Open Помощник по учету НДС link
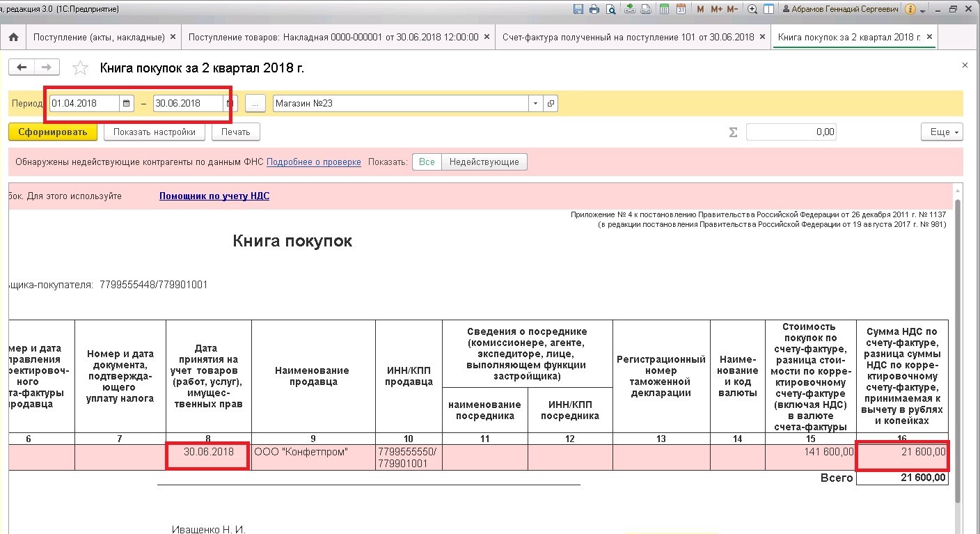This screenshot has width=980, height=534. 214,196
